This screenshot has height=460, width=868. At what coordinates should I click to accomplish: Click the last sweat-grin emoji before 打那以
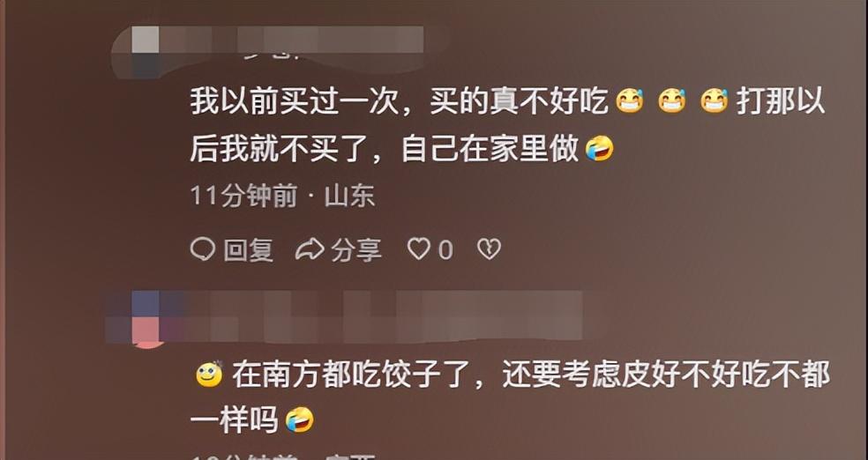(x=715, y=101)
